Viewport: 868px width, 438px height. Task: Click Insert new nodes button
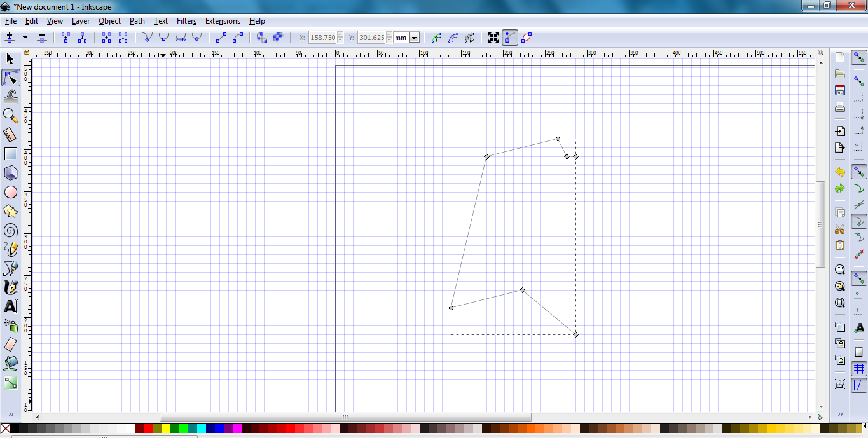(x=10, y=38)
